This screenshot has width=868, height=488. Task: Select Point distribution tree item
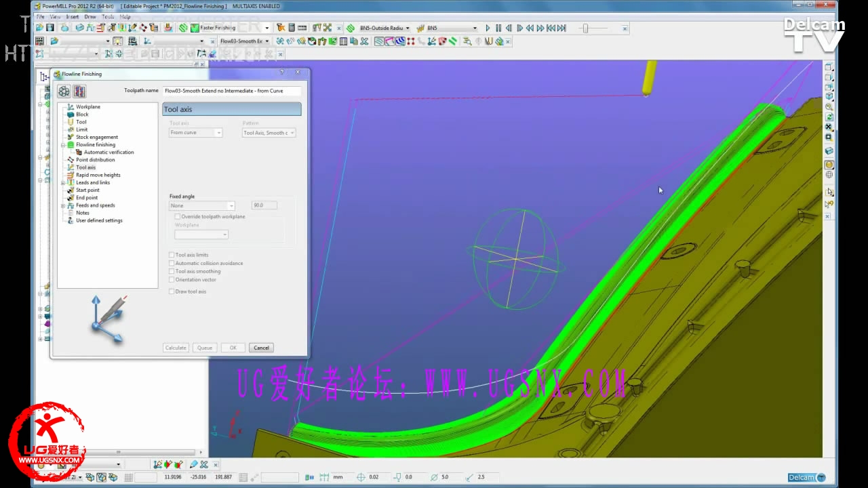(x=96, y=160)
